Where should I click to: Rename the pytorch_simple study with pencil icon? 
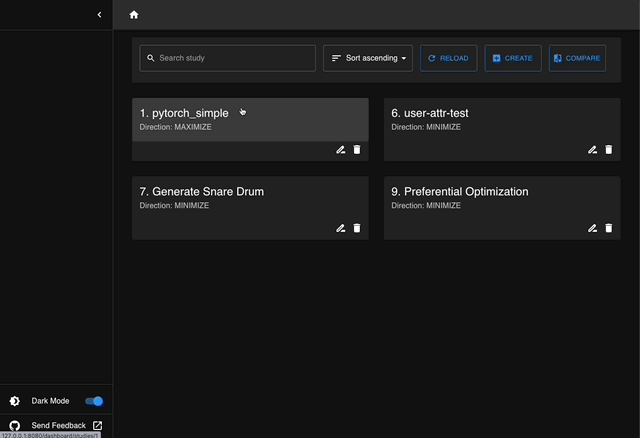[341, 149]
